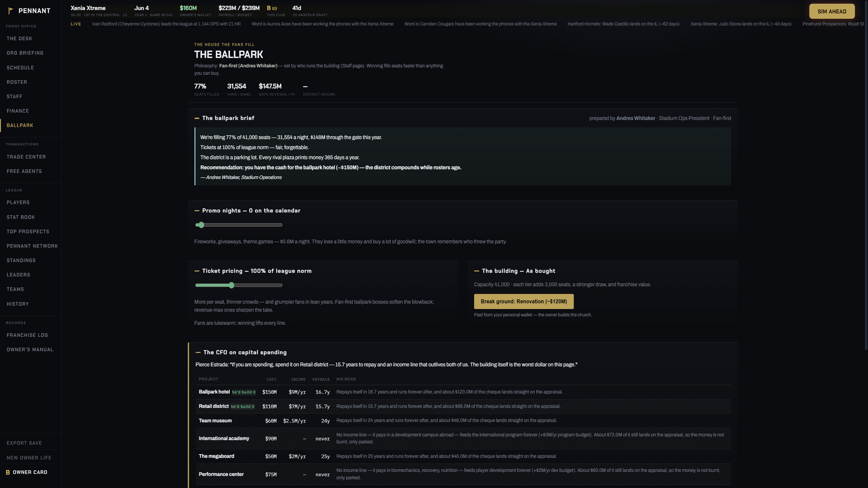Click the page vertical scrollbar
Image resolution: width=868 pixels, height=488 pixels.
866,175
